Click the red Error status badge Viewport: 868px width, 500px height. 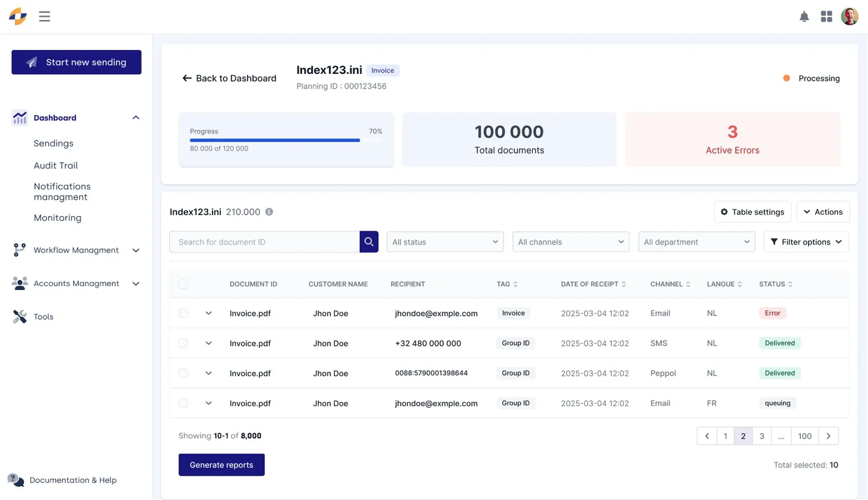click(x=773, y=313)
